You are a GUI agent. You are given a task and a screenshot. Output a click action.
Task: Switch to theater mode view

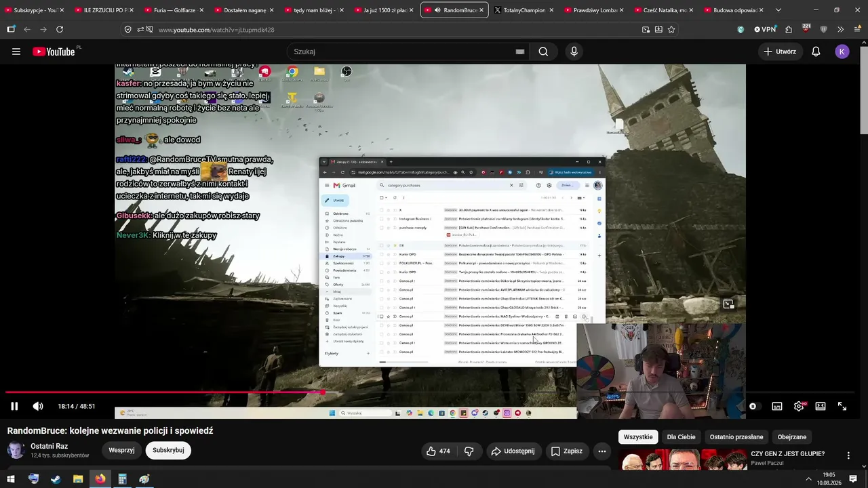(x=821, y=406)
